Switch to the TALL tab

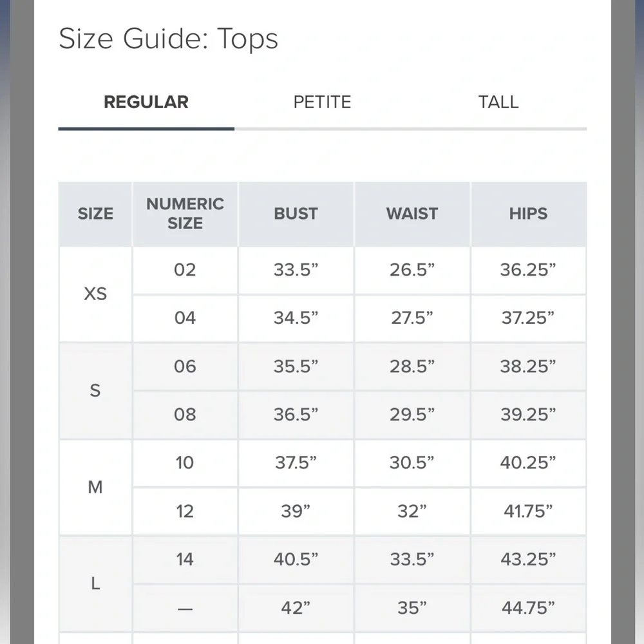point(498,102)
